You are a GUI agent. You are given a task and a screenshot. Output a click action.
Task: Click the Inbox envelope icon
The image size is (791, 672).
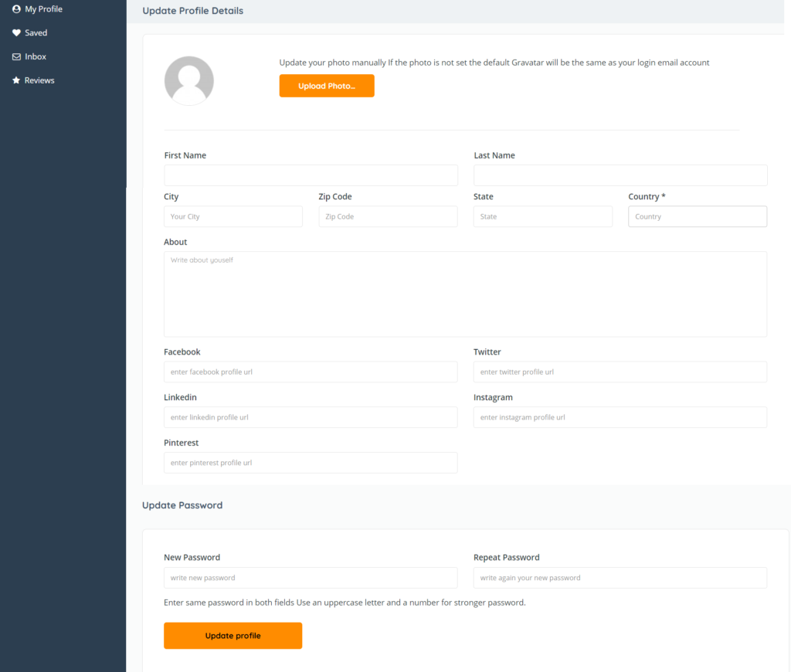point(16,57)
